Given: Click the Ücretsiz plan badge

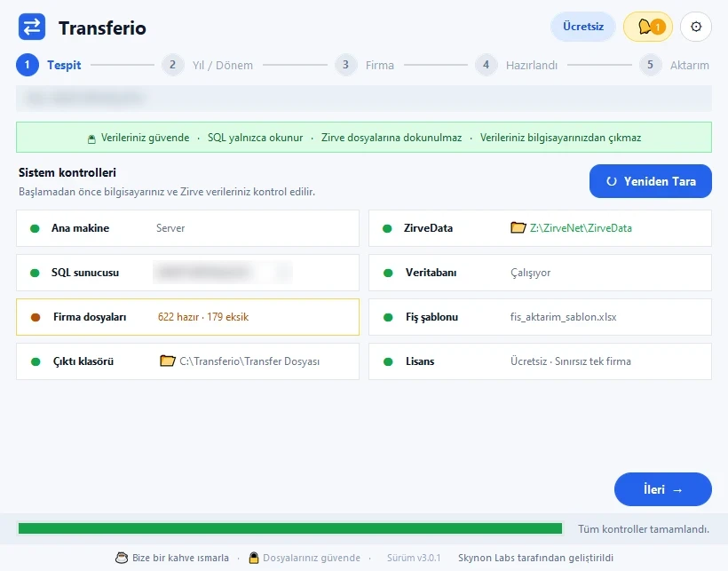Looking at the screenshot, I should coord(583,27).
